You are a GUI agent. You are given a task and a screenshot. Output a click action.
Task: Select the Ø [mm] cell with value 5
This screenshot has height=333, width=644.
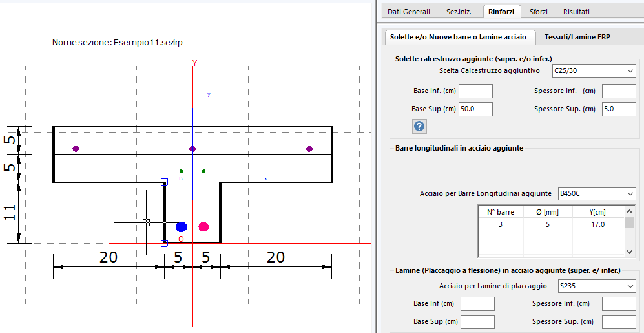pyautogui.click(x=548, y=225)
